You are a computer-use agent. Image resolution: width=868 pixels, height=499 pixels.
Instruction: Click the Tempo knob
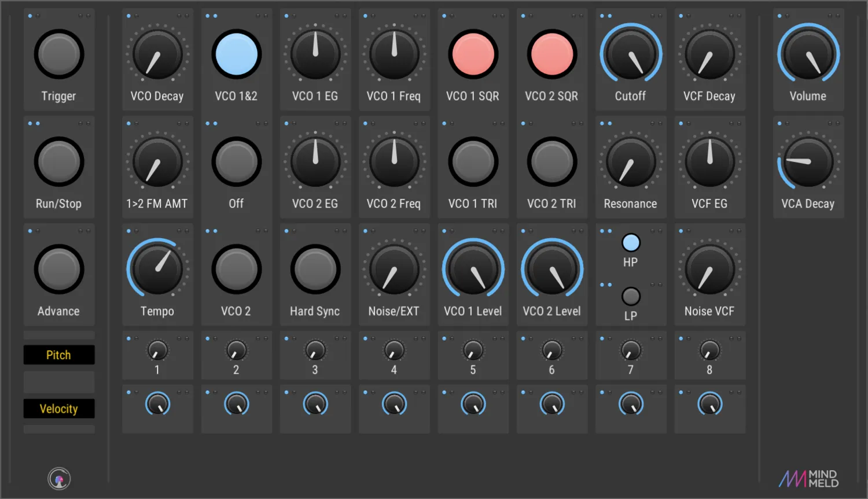tap(157, 269)
